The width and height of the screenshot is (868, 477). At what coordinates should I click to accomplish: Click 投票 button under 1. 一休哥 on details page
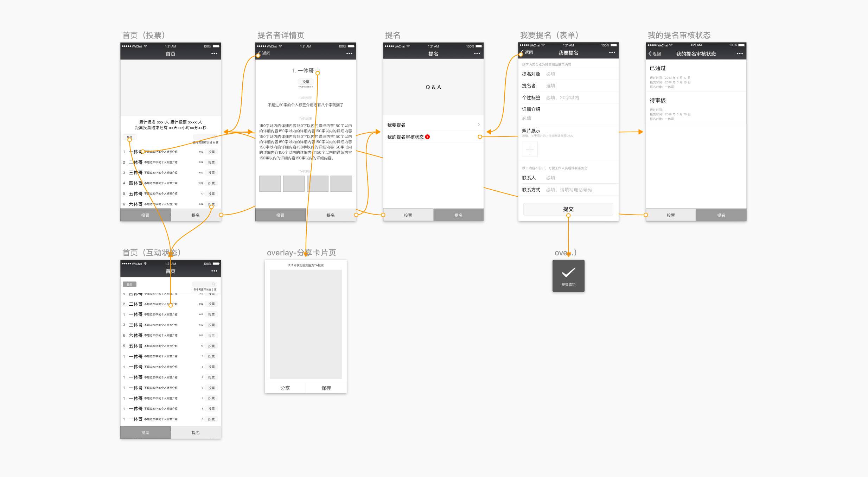click(306, 82)
